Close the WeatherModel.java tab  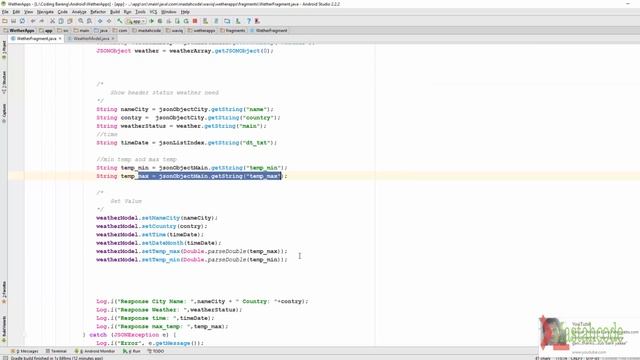click(113, 38)
